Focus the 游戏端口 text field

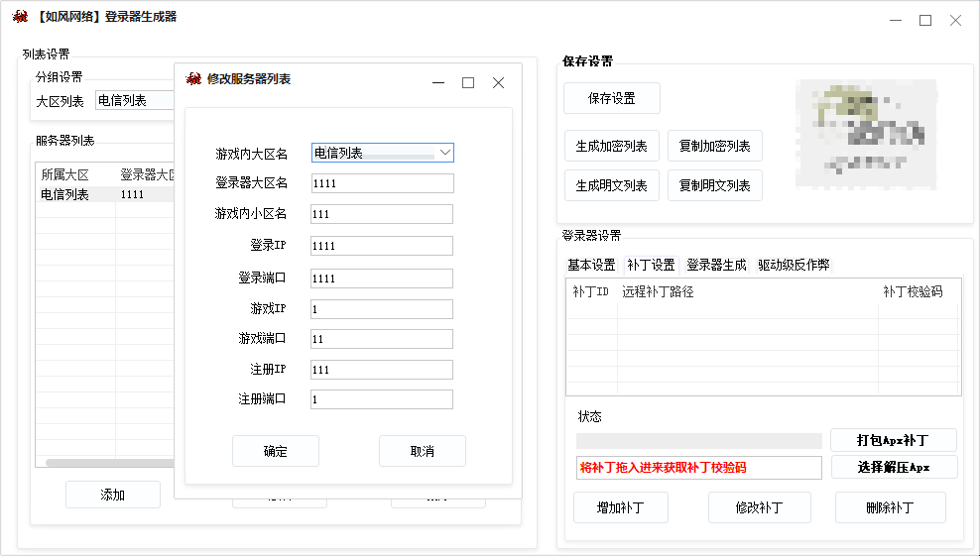click(x=381, y=339)
